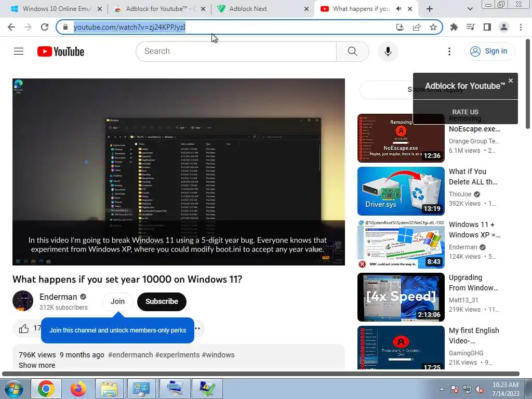Click the search magnifier button
Image resolution: width=532 pixels, height=399 pixels.
[353, 51]
